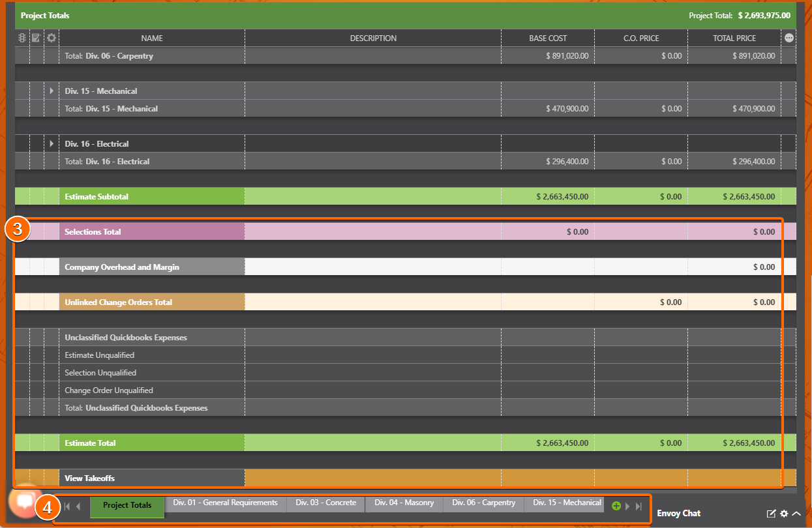Expand the Div. 16 - Electrical section
The width and height of the screenshot is (812, 528).
52,143
